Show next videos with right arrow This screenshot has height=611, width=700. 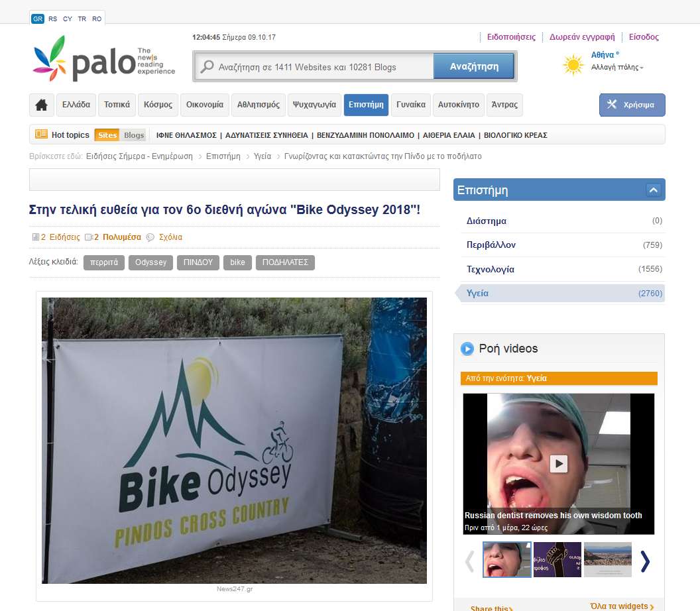pyautogui.click(x=645, y=561)
